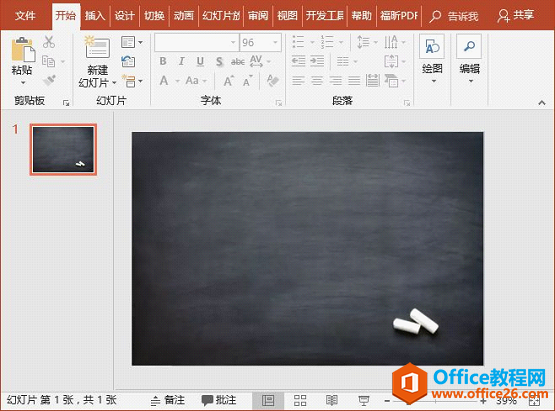
Task: Toggle Strikethrough (abc)
Action: coord(238,62)
